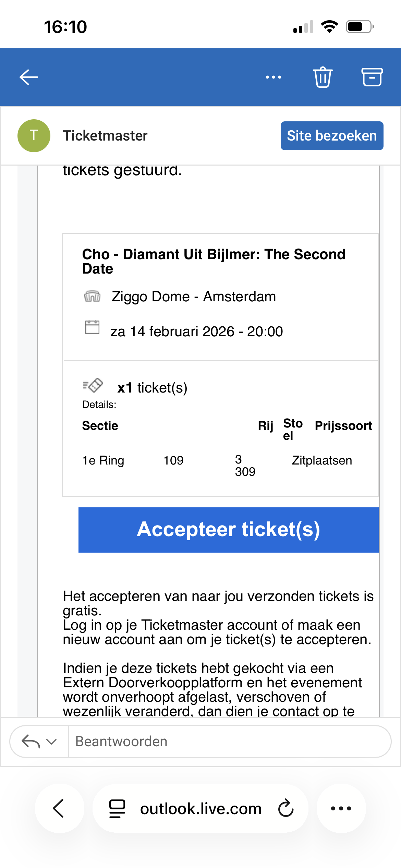Viewport: 401px width, 868px height.
Task: Archive the email with box icon
Action: [372, 77]
